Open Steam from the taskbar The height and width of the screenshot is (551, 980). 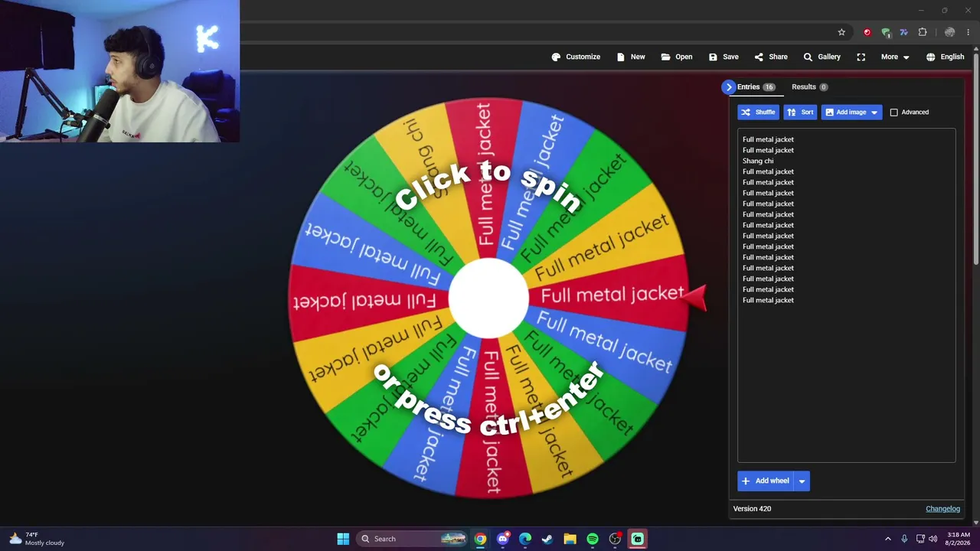point(547,539)
